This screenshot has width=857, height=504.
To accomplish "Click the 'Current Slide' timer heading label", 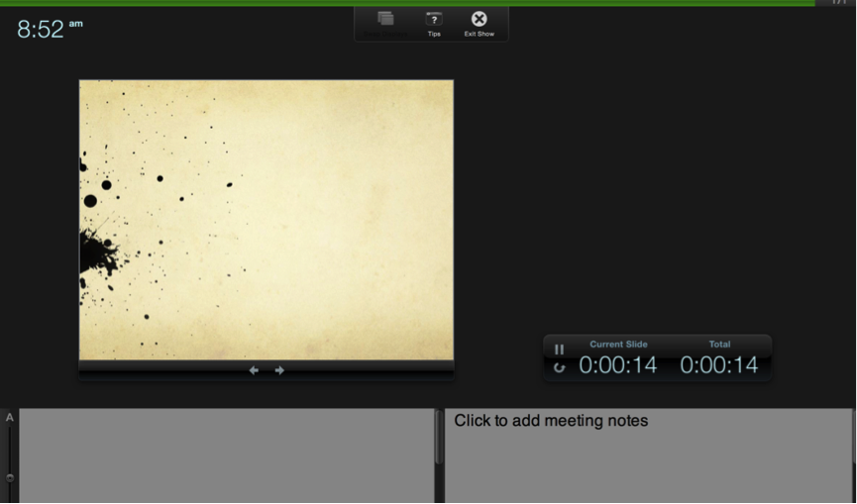I will pyautogui.click(x=618, y=345).
